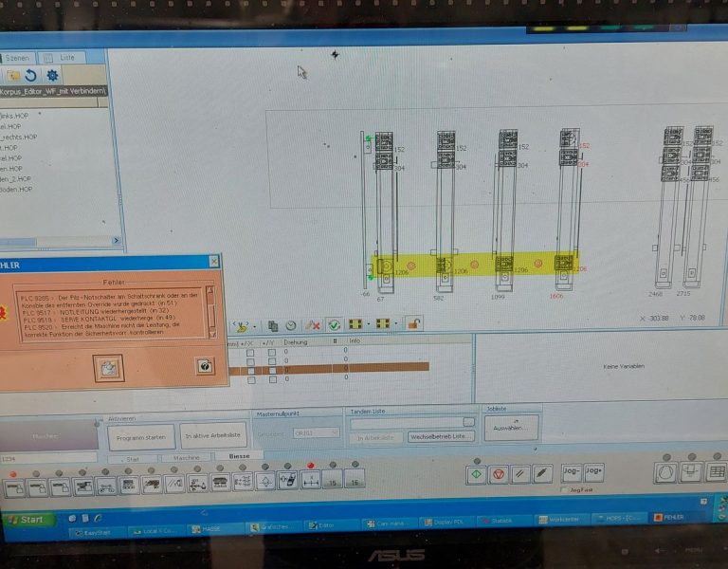Open dropdown arrow beside yellow hand tool
This screenshot has width=728, height=569.
tap(255, 327)
